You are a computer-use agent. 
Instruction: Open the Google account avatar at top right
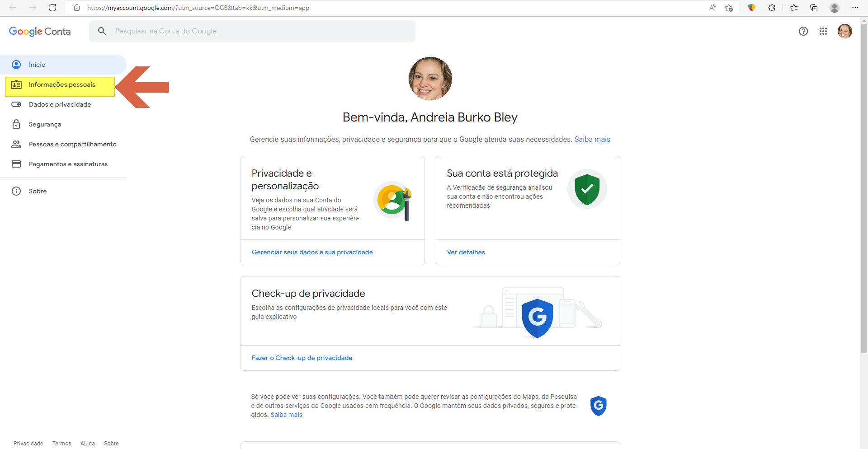pos(845,31)
